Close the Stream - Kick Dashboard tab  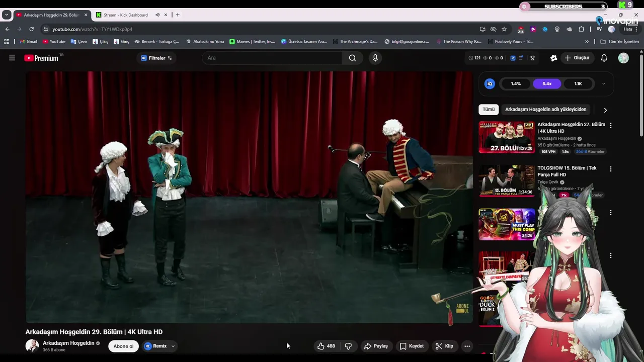[166, 15]
